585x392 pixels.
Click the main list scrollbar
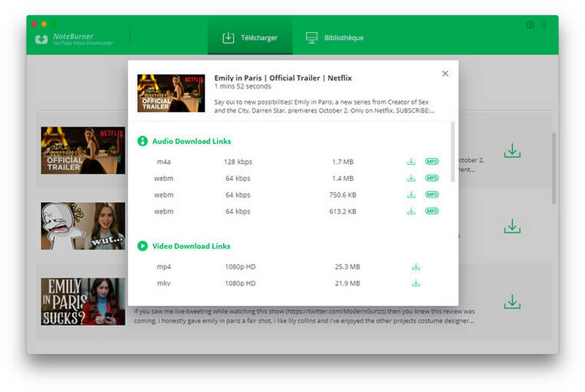(x=554, y=168)
